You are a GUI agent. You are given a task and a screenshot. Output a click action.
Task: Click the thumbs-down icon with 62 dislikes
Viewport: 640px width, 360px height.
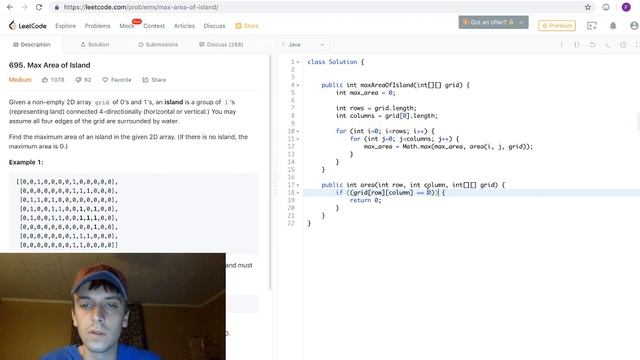[78, 80]
